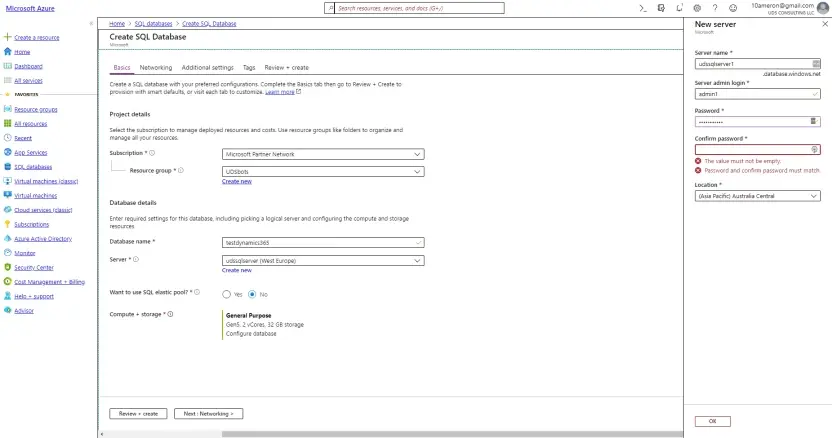Click Subscription info icon

click(152, 153)
